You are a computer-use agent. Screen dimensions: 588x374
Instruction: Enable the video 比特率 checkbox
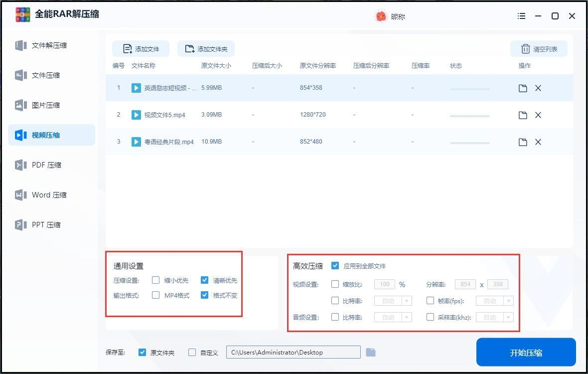coord(335,301)
